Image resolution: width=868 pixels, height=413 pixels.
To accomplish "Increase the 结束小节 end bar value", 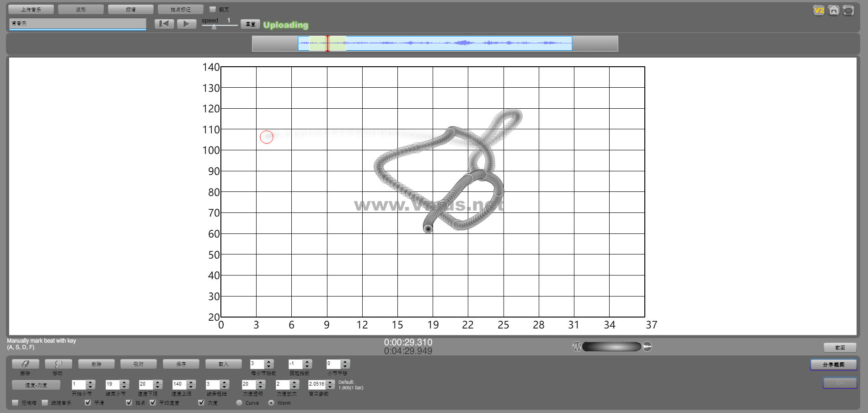I will click(x=124, y=382).
